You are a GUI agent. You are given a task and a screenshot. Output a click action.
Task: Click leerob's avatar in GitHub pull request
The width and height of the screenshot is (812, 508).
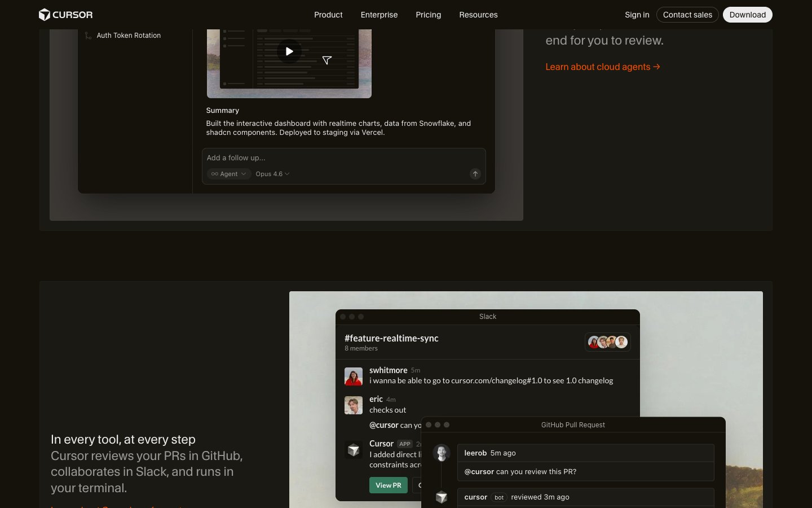(442, 453)
